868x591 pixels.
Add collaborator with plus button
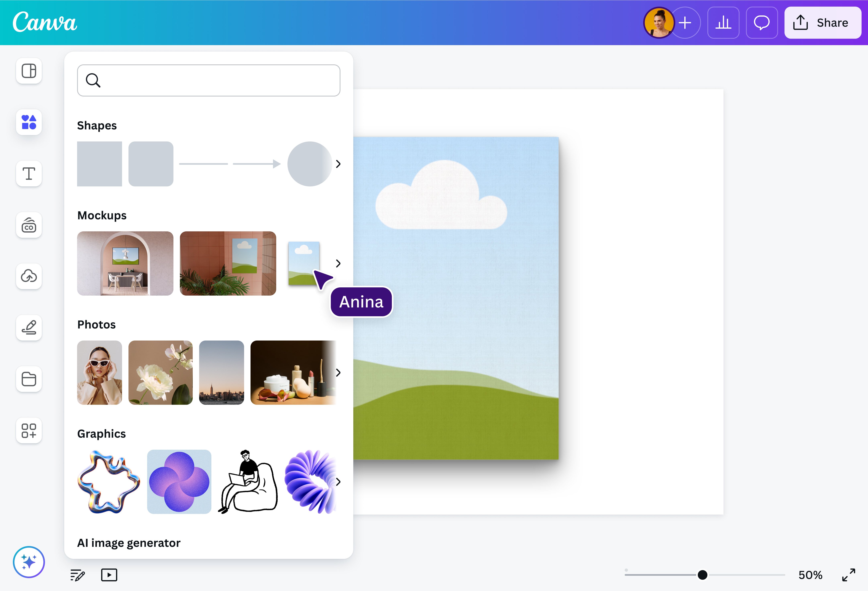click(685, 23)
